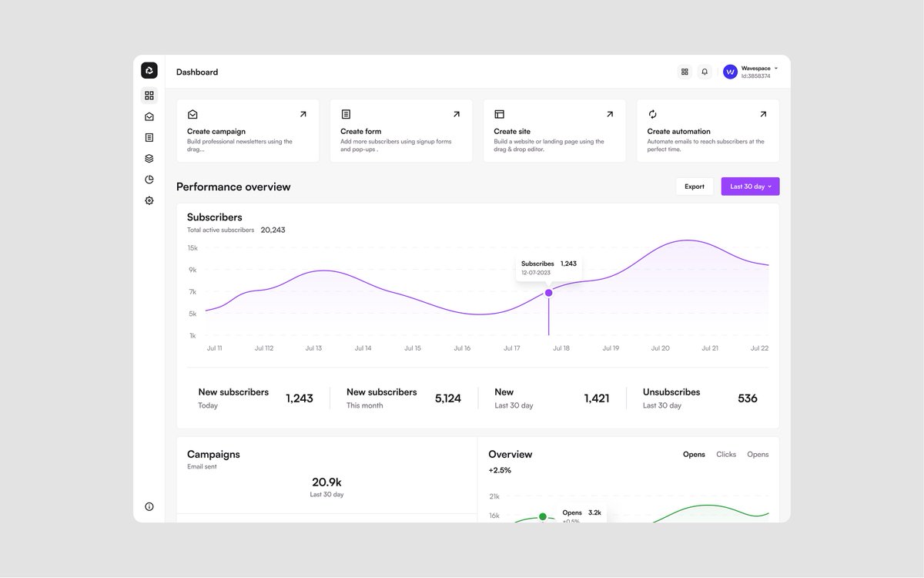Click the layout icon on Create site card
924x578 pixels.
click(x=499, y=114)
